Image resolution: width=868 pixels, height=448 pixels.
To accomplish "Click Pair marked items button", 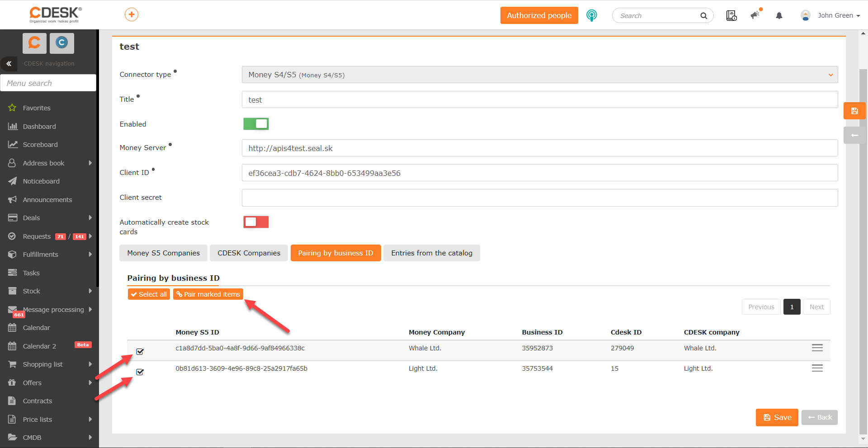I will coord(208,294).
